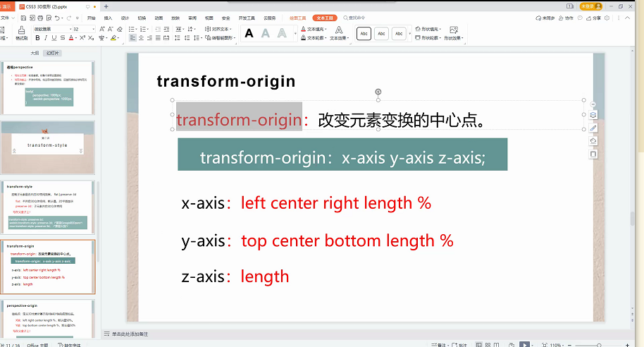The height and width of the screenshot is (347, 644).
Task: Click the not-logged-in account button
Action: click(x=590, y=6)
